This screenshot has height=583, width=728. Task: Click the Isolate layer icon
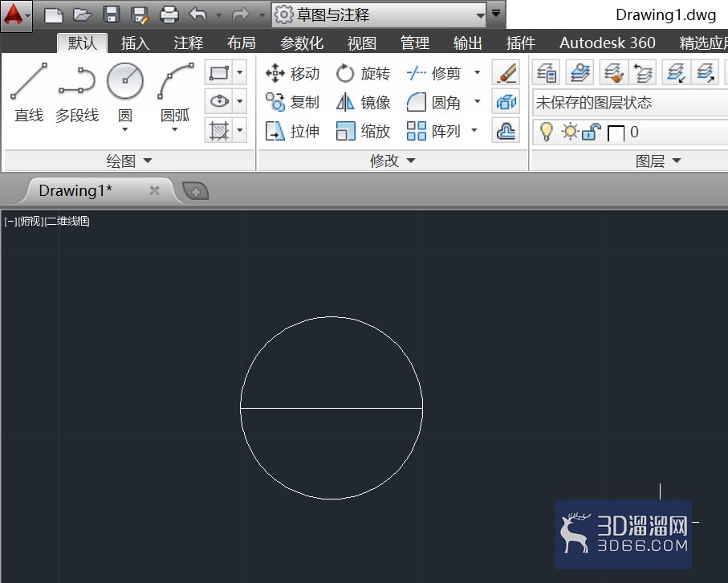pyautogui.click(x=676, y=73)
